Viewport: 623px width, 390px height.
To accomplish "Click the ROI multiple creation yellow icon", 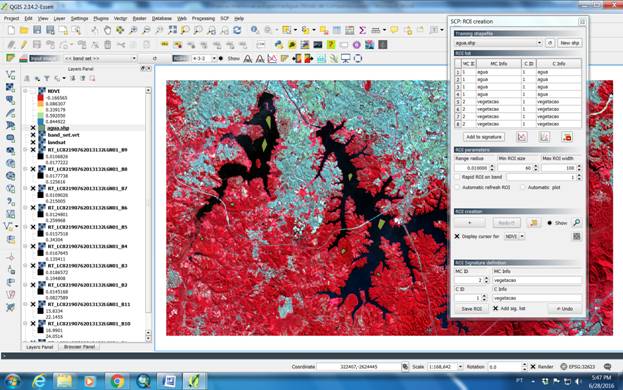I will point(534,223).
